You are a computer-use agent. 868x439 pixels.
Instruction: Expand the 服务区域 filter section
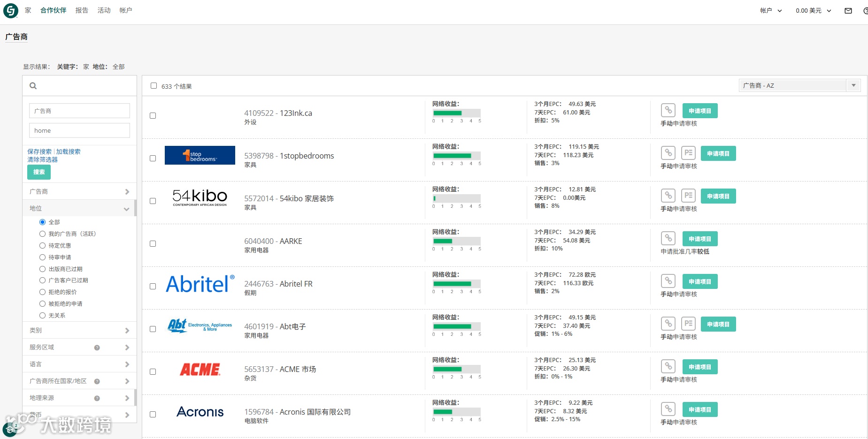79,347
